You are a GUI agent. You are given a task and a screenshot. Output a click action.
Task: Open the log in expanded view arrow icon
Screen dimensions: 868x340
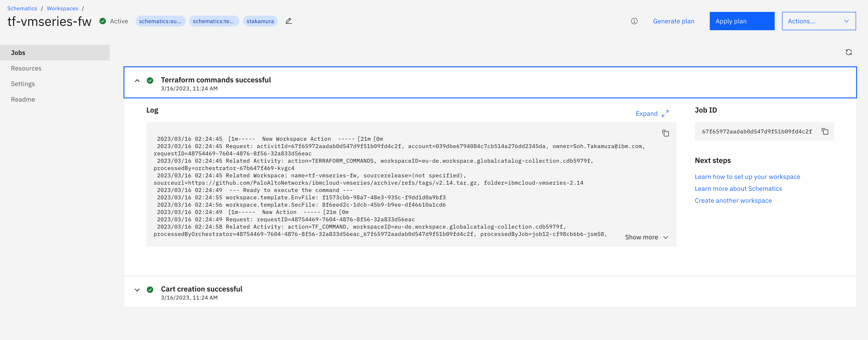click(x=664, y=114)
